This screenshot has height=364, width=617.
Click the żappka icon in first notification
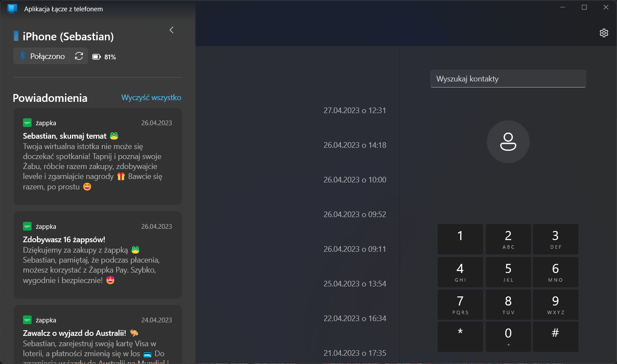point(27,123)
